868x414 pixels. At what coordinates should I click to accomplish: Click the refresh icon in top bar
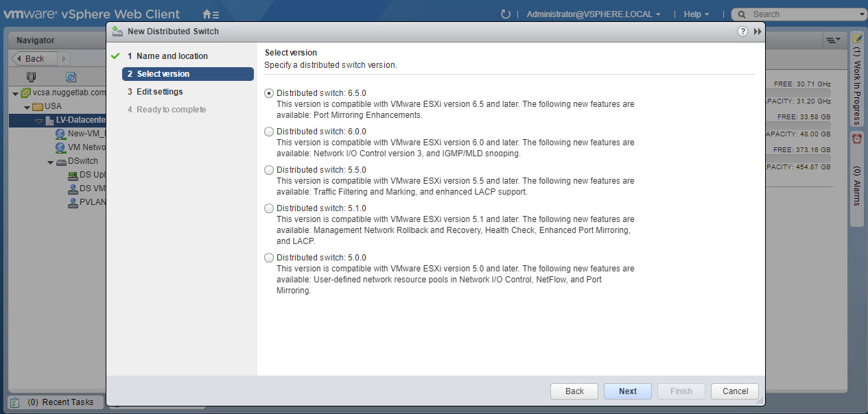pyautogui.click(x=506, y=14)
